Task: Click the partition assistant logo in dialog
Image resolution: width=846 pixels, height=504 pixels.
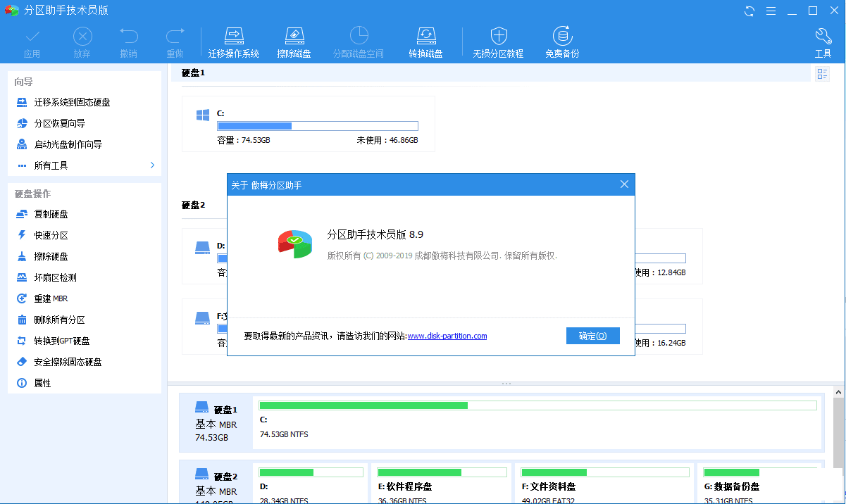Action: click(x=295, y=244)
